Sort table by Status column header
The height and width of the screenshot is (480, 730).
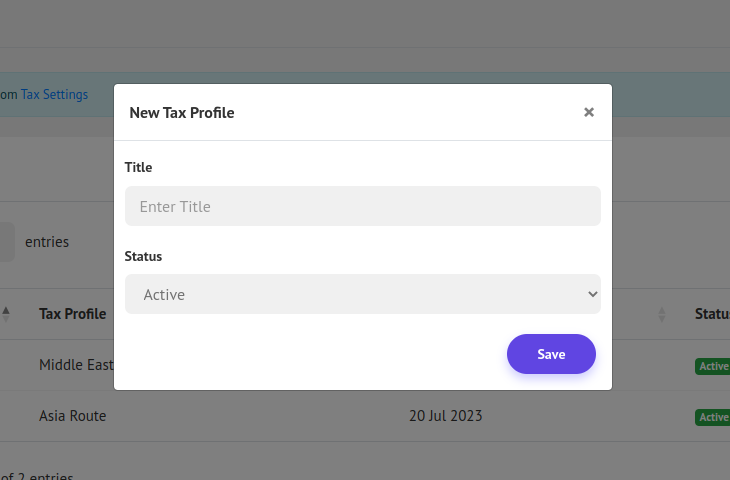tap(711, 314)
